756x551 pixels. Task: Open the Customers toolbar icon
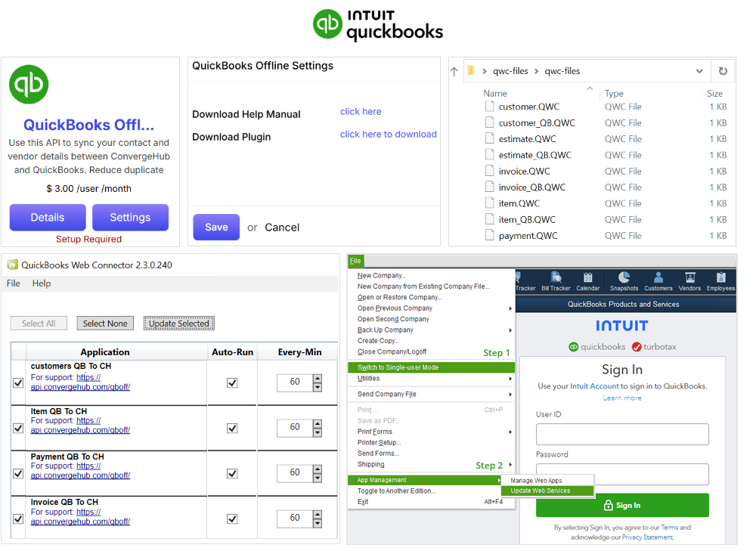coord(658,281)
